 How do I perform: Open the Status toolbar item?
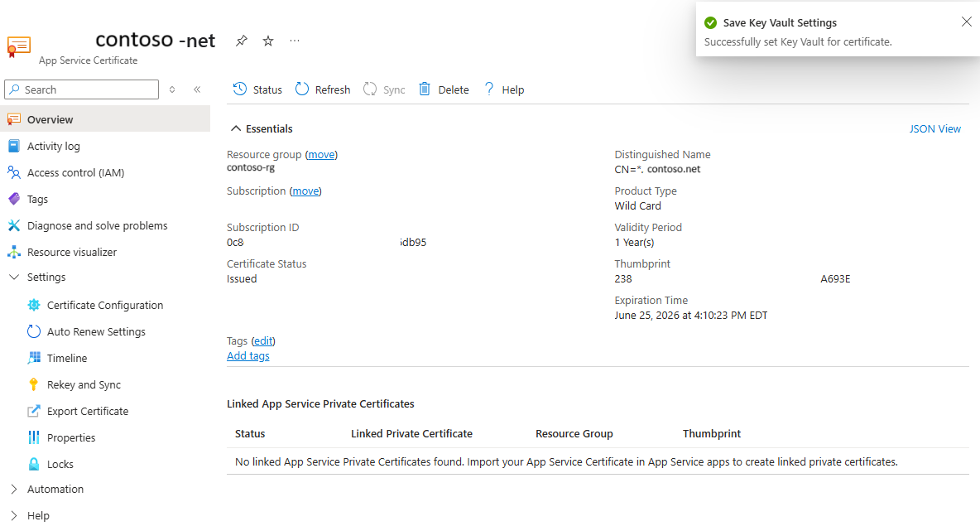click(257, 89)
